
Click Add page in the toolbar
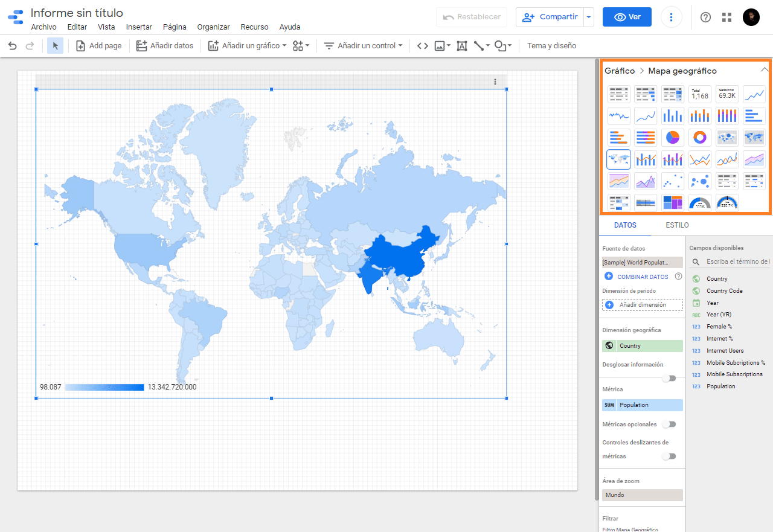tap(98, 46)
